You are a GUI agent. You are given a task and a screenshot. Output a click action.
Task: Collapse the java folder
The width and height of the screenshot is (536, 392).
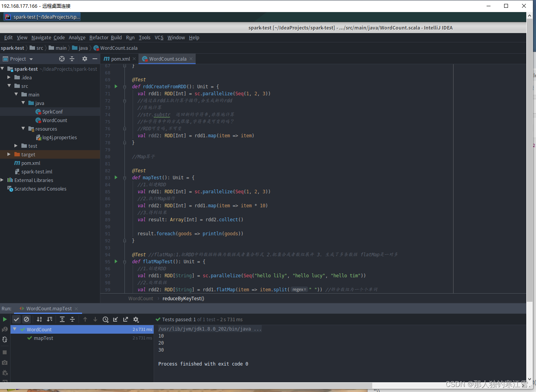click(23, 103)
